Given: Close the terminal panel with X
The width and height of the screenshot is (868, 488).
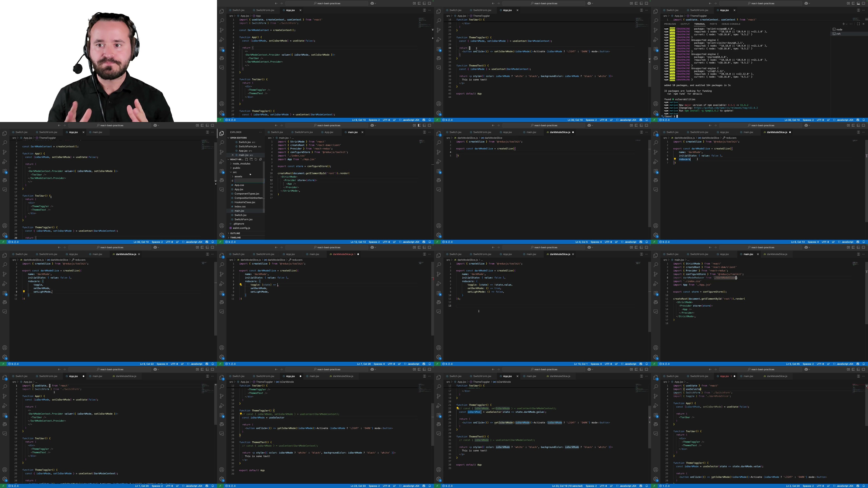Looking at the screenshot, I should [x=863, y=24].
